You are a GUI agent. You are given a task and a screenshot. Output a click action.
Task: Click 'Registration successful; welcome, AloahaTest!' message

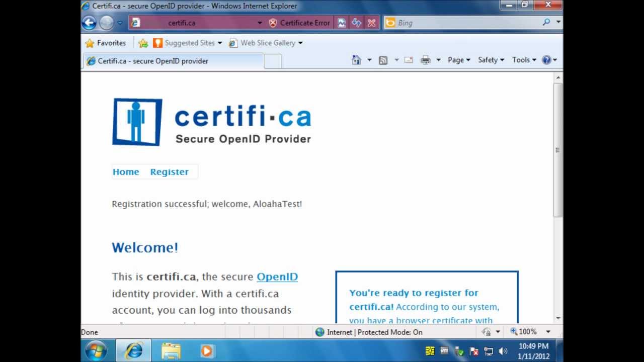[207, 204]
